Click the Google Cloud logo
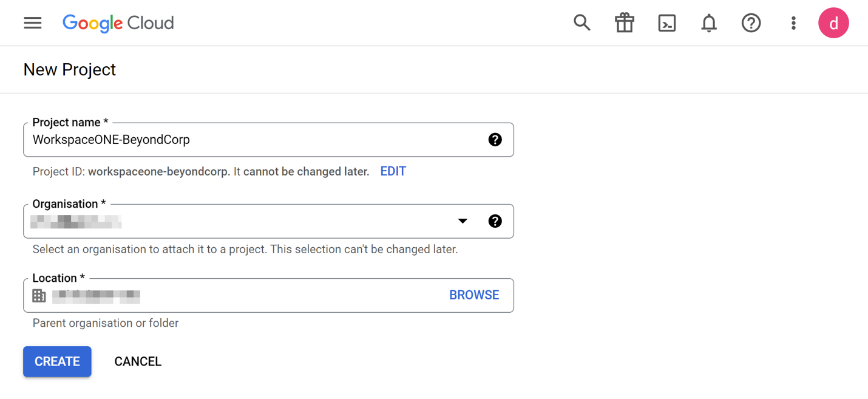Screen dimensions: 868x399 tap(118, 23)
